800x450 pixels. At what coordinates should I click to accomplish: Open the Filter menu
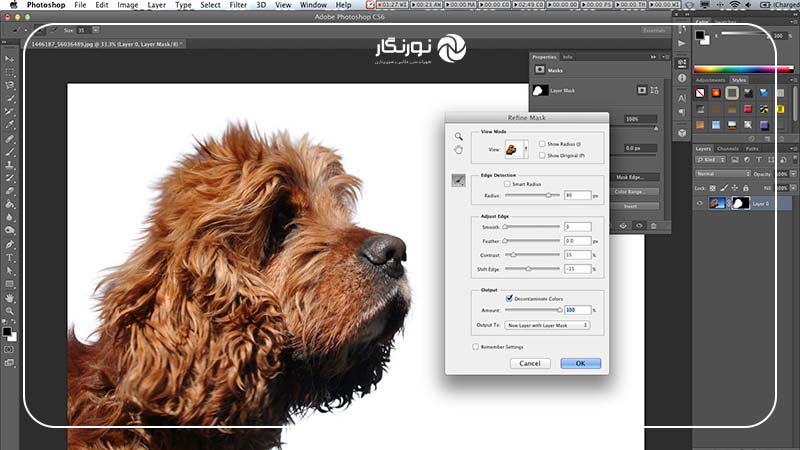click(x=238, y=5)
